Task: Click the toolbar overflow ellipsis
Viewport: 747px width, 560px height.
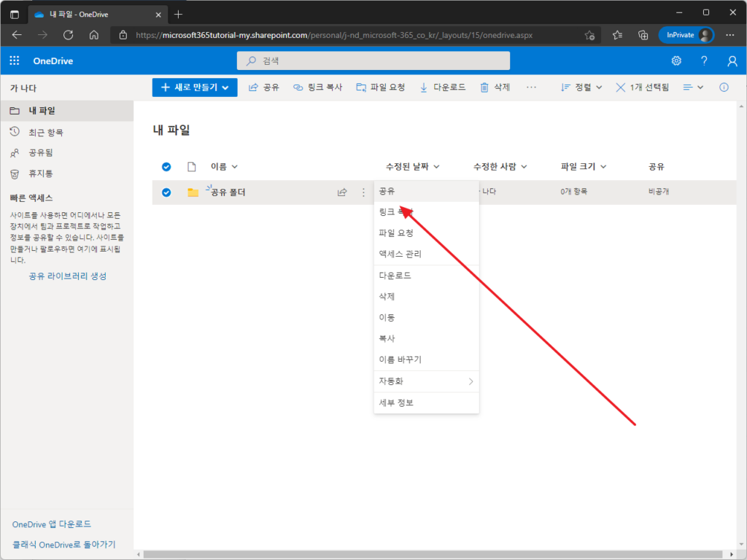Action: coord(531,87)
